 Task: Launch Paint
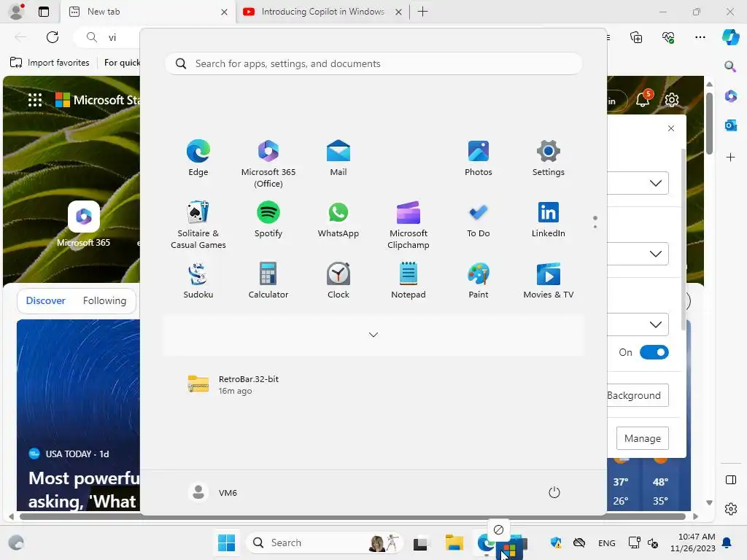tap(479, 281)
